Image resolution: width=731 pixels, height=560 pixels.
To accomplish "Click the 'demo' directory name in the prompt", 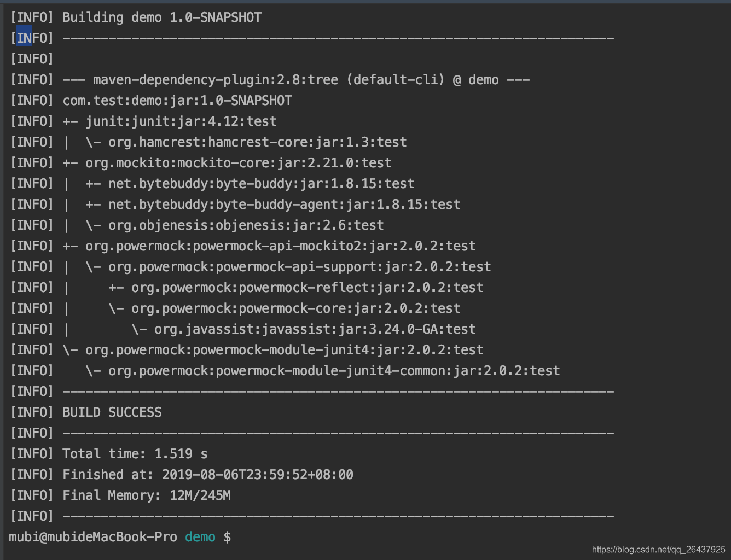I will (x=200, y=537).
